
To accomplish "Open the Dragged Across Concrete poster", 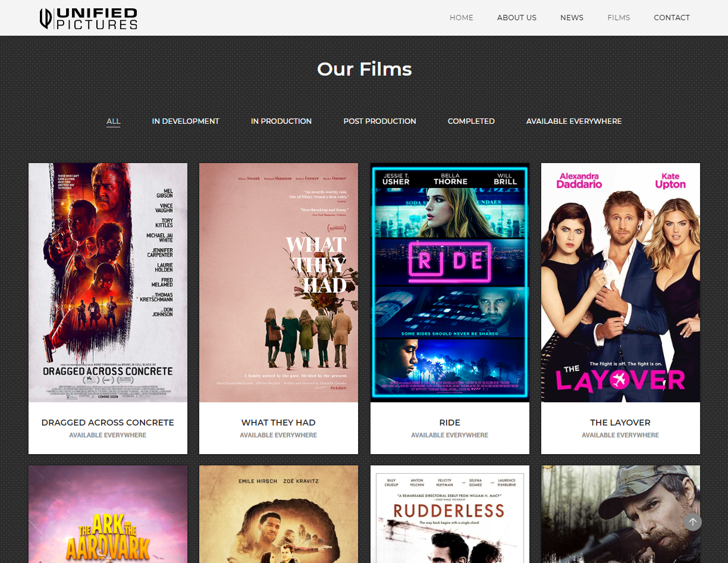I will tap(108, 283).
